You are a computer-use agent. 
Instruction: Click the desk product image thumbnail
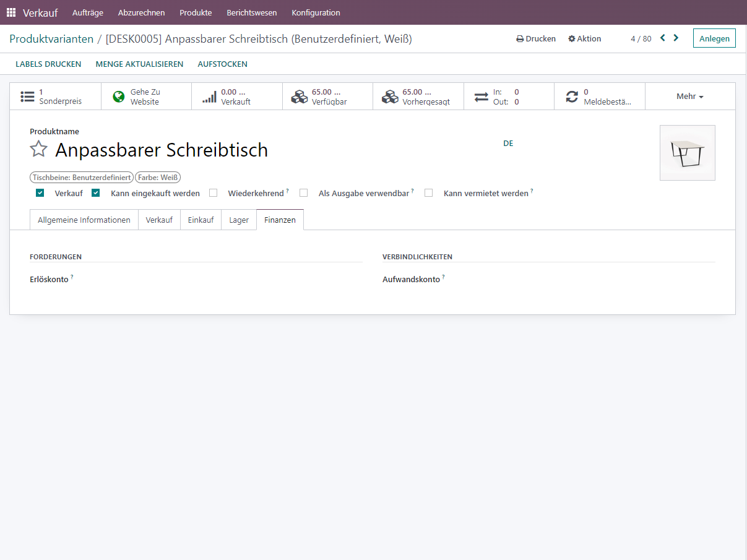coord(687,153)
